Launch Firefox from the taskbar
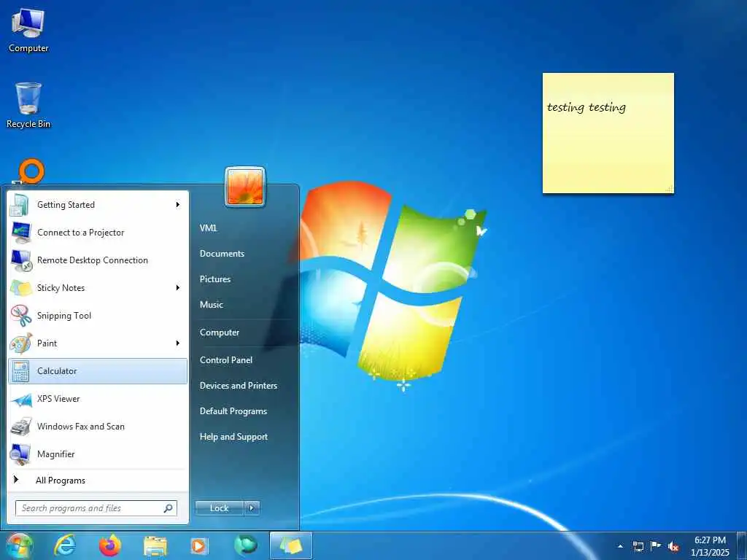The image size is (747, 560). point(109,545)
